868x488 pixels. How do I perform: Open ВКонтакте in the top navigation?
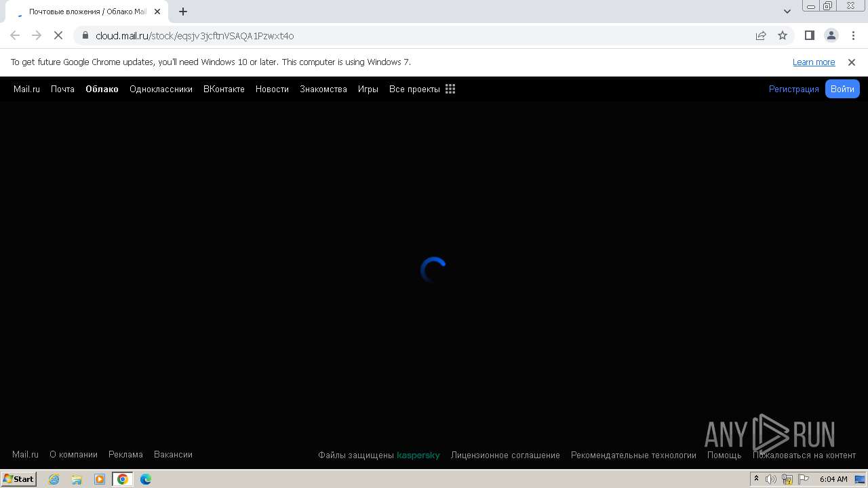tap(224, 89)
